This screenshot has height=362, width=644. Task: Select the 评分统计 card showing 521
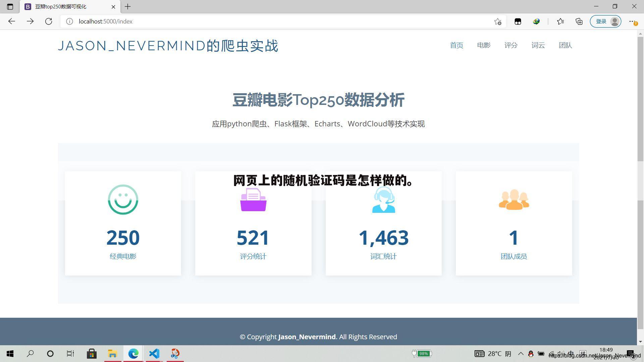(253, 223)
